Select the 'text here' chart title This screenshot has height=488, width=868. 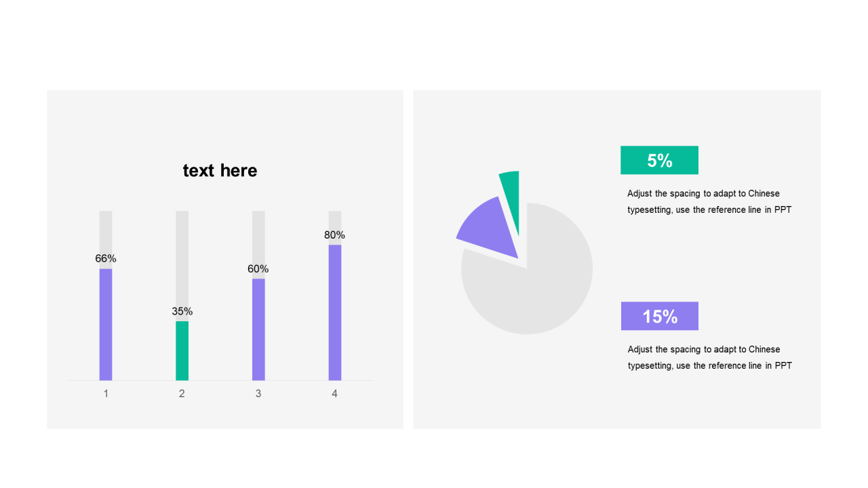coord(220,171)
